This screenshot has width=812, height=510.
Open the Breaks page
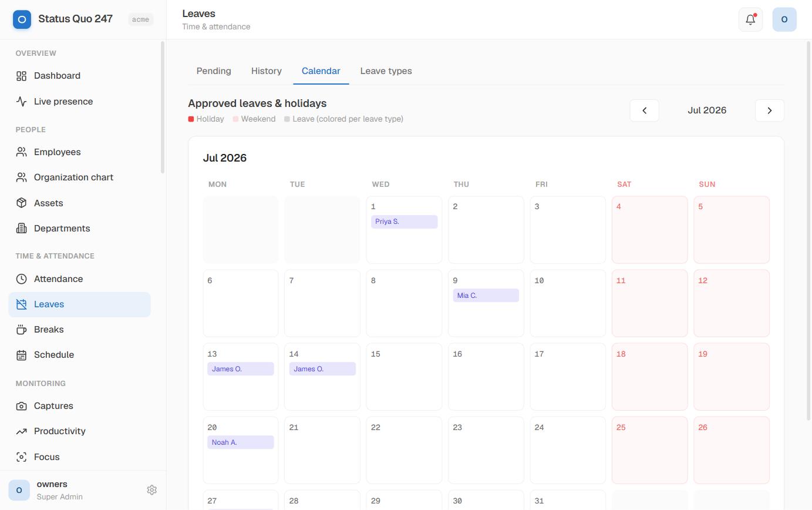coord(80,330)
